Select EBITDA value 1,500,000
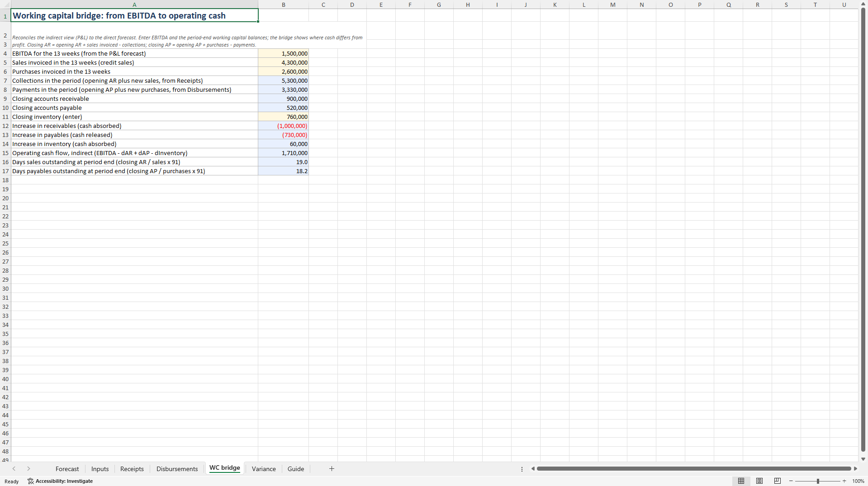The image size is (868, 486). (284, 53)
